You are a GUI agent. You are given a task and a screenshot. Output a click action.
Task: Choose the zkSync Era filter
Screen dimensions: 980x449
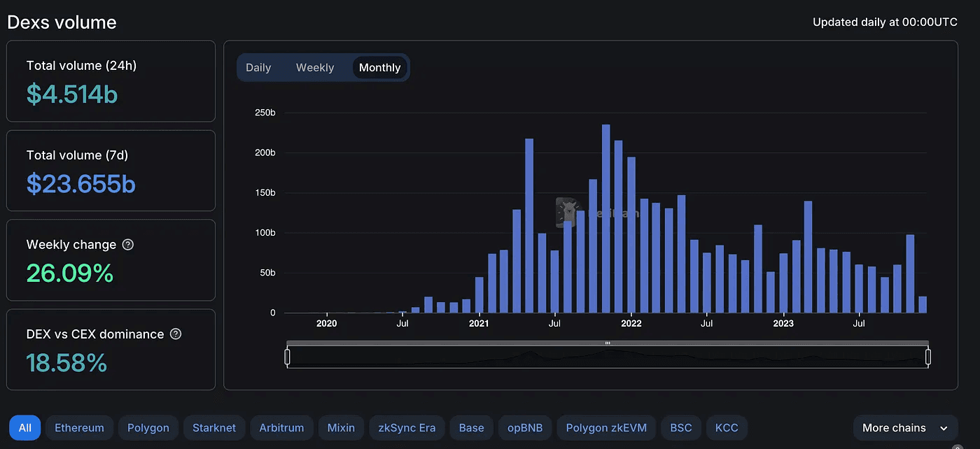pos(407,427)
